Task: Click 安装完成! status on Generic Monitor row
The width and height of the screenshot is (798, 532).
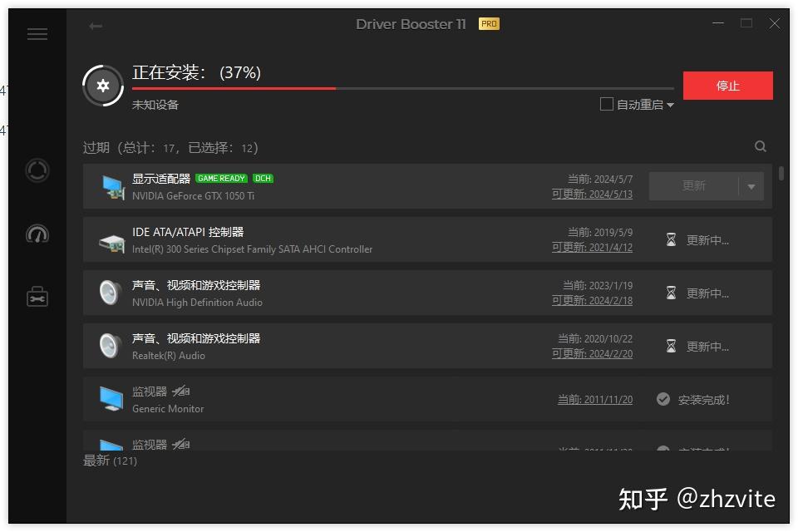Action: (x=704, y=400)
